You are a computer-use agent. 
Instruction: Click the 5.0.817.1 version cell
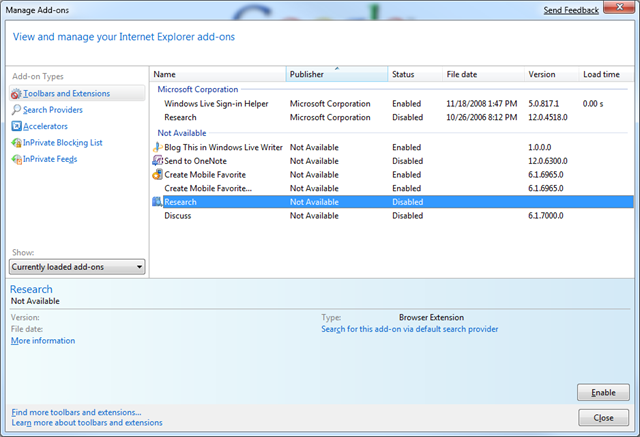click(x=544, y=104)
